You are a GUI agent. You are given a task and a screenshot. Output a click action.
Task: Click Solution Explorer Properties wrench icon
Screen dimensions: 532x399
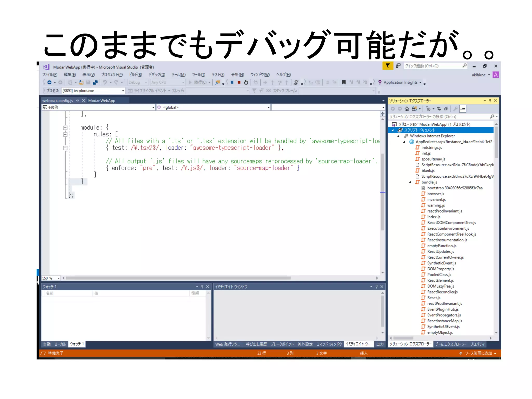pyautogui.click(x=455, y=109)
